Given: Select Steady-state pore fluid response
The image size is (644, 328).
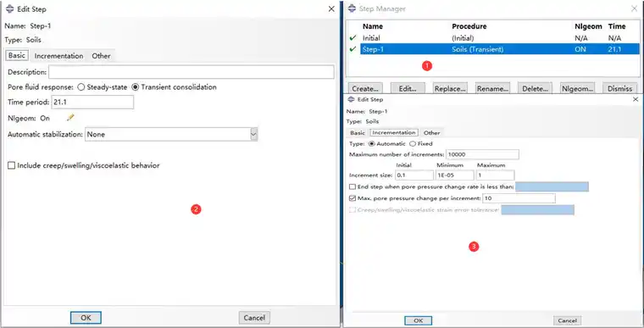Looking at the screenshot, I should click(x=80, y=87).
